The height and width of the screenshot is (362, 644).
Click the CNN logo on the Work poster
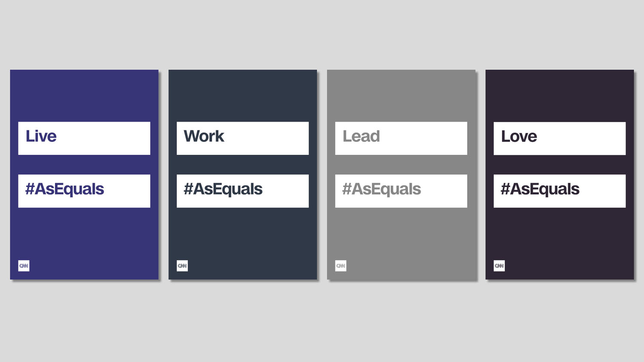[x=182, y=266]
